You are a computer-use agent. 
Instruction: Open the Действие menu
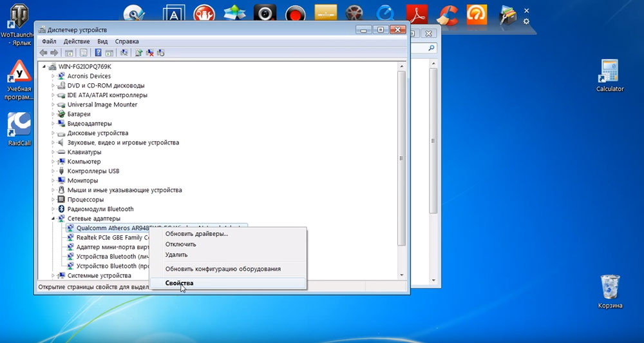point(77,41)
